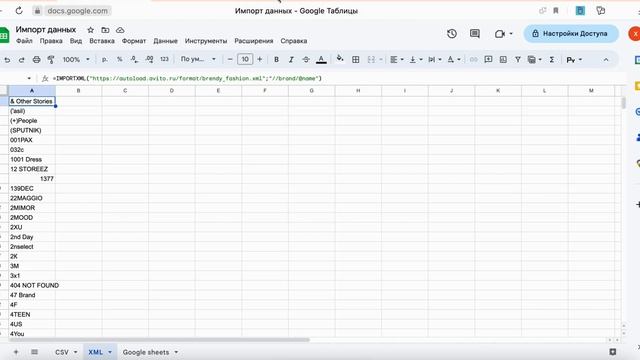
Task: Open more number formats (123)
Action: click(x=164, y=60)
